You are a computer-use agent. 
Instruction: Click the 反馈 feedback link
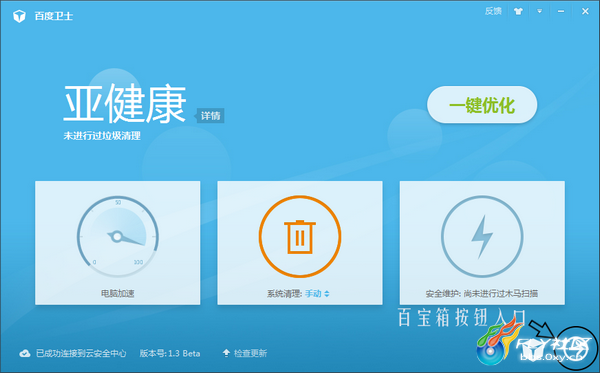click(x=493, y=11)
